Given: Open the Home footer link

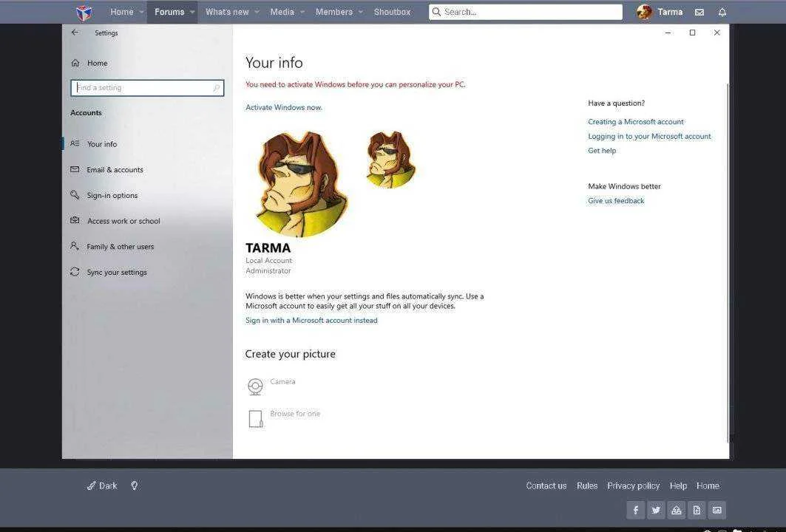Looking at the screenshot, I should point(708,486).
